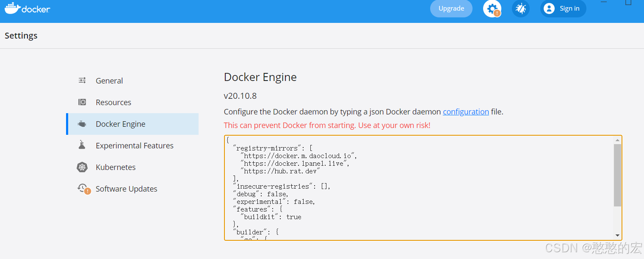644x259 pixels.
Task: Click the "buildkit": true line
Action: 271,217
